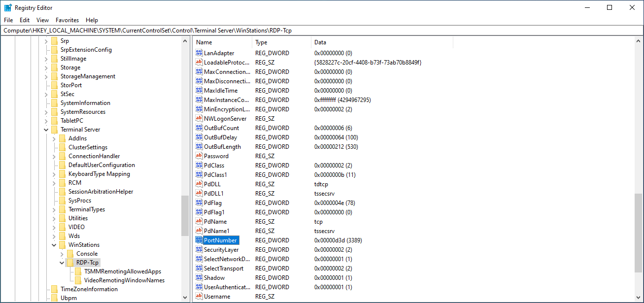644x303 pixels.
Task: Expand the Console tree node
Action: [x=62, y=254]
